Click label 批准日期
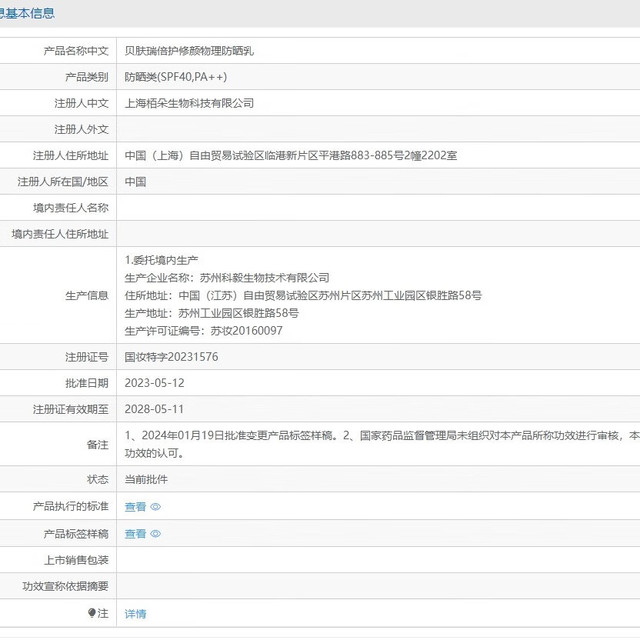640x640 pixels. pos(87,383)
